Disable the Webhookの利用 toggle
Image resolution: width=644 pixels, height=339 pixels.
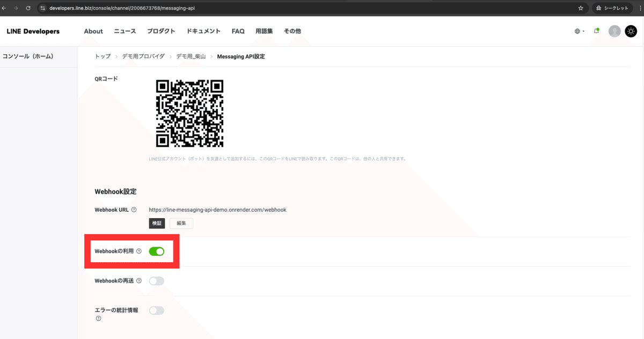156,251
